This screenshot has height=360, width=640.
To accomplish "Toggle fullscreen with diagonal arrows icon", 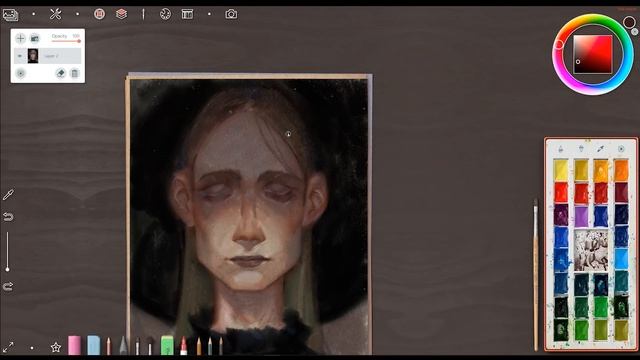I will [x=8, y=347].
